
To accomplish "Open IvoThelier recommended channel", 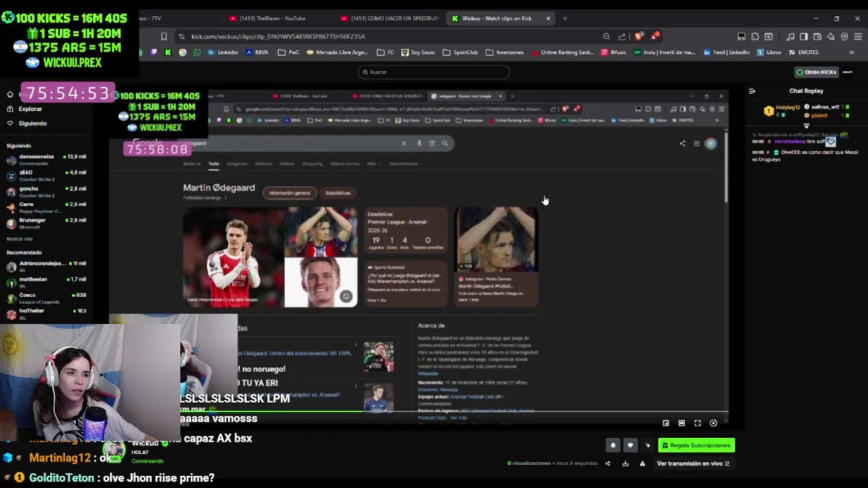I will 46,314.
